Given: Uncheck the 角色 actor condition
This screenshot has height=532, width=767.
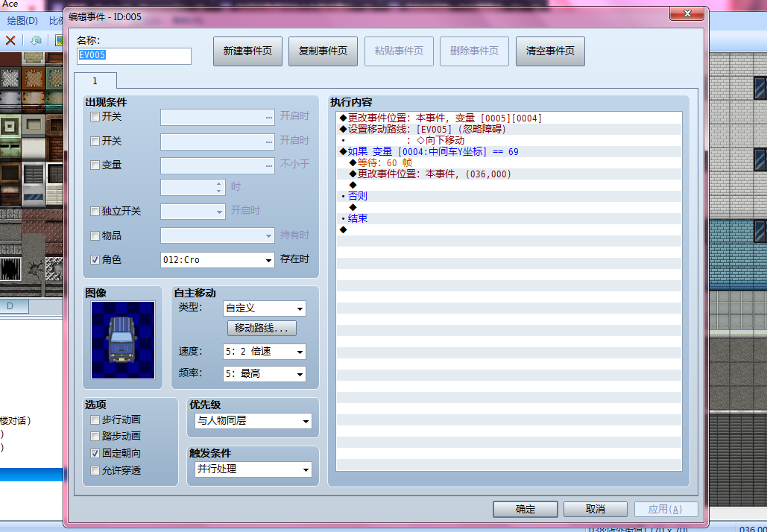Looking at the screenshot, I should click(95, 259).
